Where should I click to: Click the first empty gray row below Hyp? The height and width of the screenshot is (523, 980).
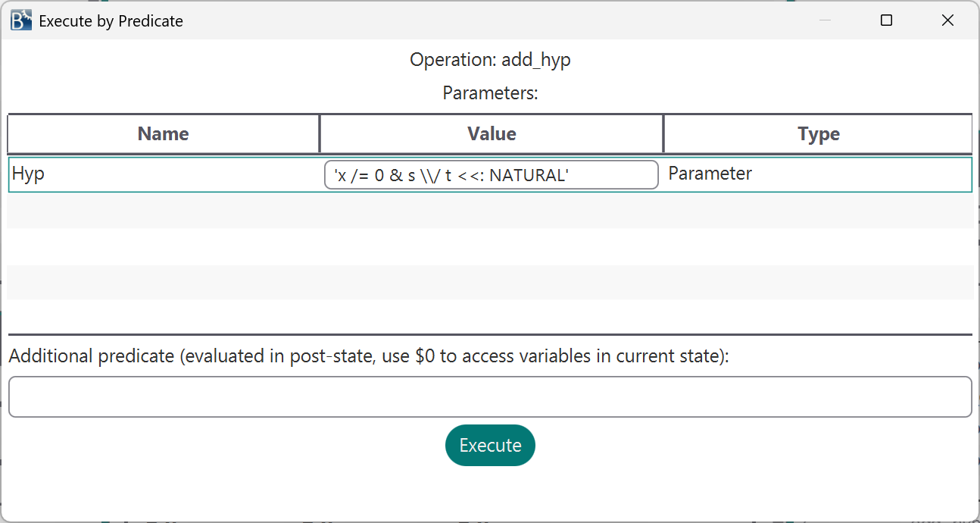tap(490, 211)
